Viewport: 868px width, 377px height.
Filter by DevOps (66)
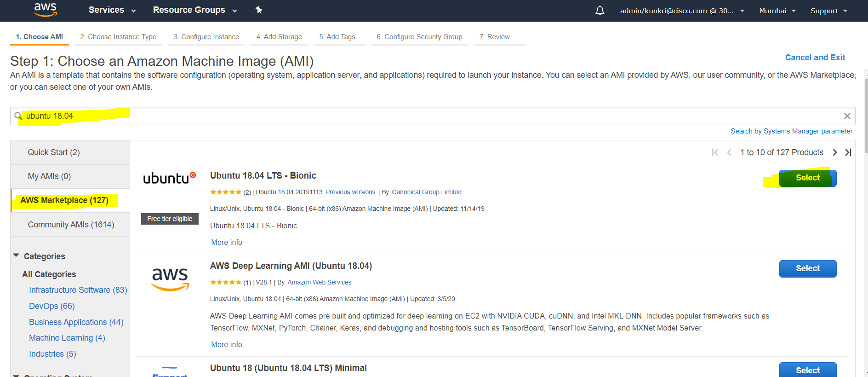click(52, 306)
